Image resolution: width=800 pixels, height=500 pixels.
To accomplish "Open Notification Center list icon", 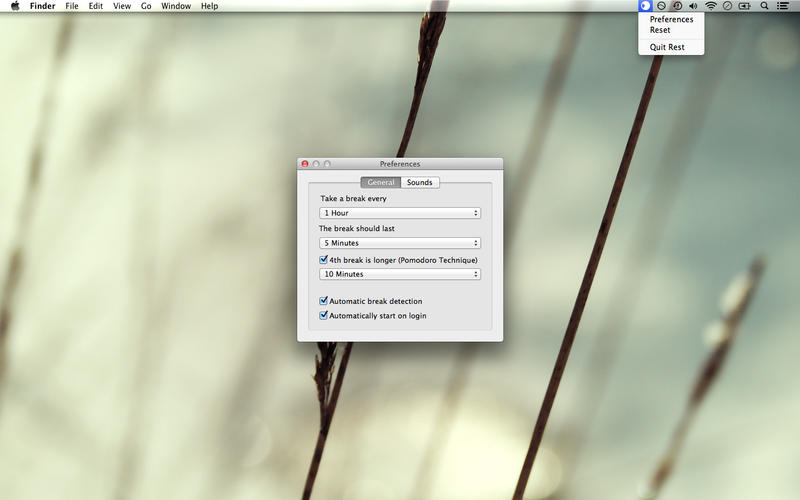I will click(x=783, y=6).
